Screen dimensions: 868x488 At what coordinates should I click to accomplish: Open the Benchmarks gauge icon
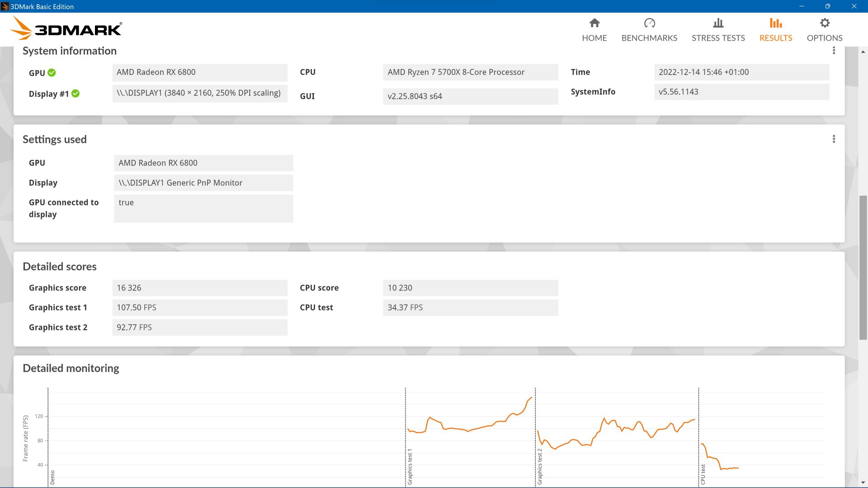[x=649, y=23]
